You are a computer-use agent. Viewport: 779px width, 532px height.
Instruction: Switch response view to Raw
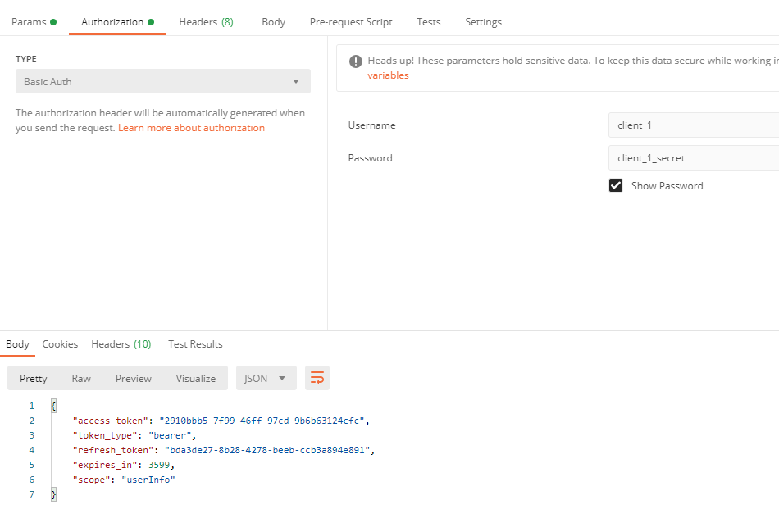tap(81, 378)
